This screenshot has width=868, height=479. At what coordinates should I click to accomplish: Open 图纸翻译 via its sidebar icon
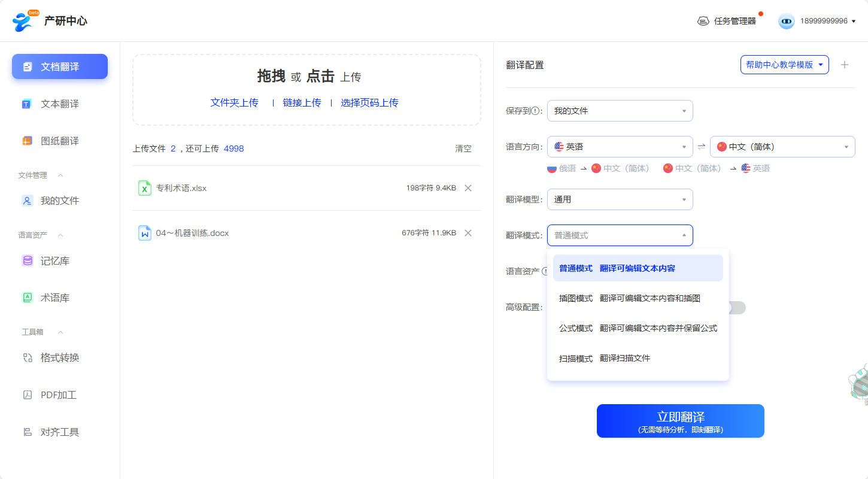(27, 141)
